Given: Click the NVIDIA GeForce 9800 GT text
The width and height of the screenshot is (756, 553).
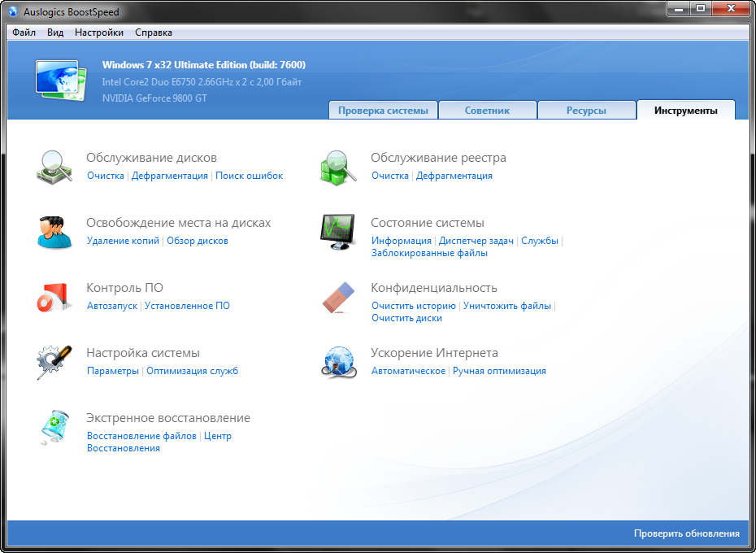Looking at the screenshot, I should coord(154,98).
